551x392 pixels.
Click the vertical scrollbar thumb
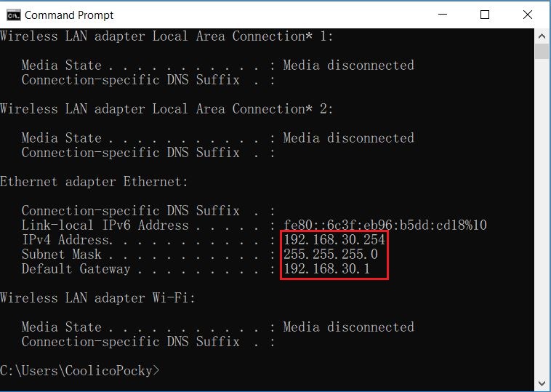tap(542, 52)
